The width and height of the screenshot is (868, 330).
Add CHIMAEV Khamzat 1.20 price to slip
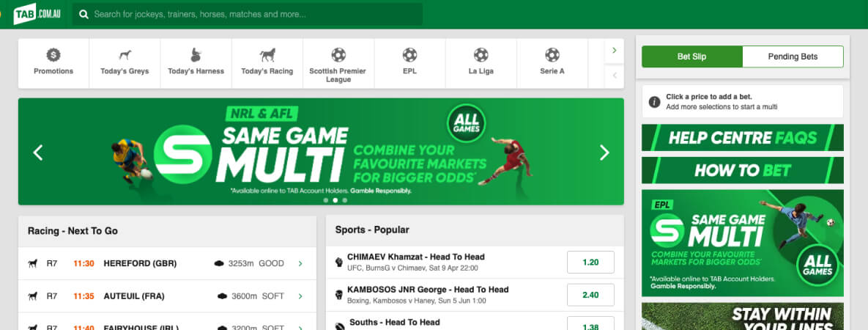tap(590, 263)
